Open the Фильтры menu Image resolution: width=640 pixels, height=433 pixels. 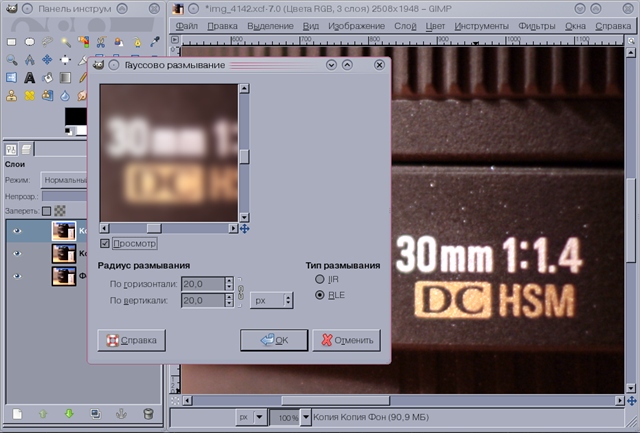pos(535,25)
